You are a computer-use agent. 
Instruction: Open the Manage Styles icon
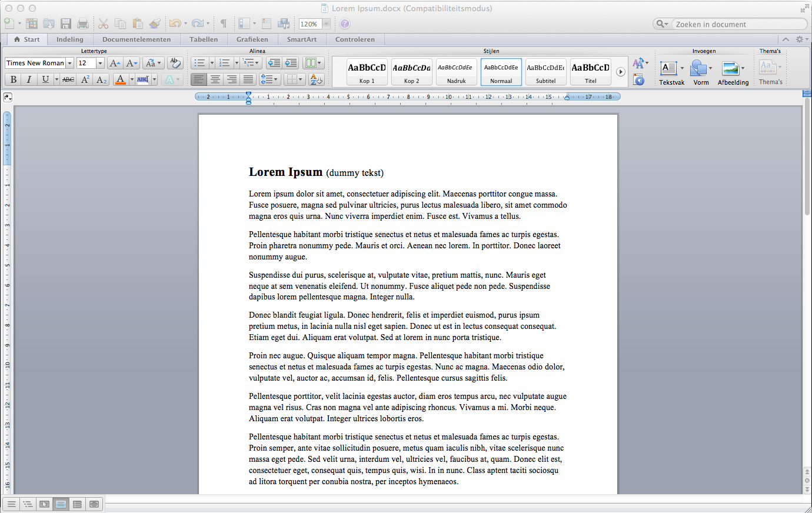(x=639, y=81)
